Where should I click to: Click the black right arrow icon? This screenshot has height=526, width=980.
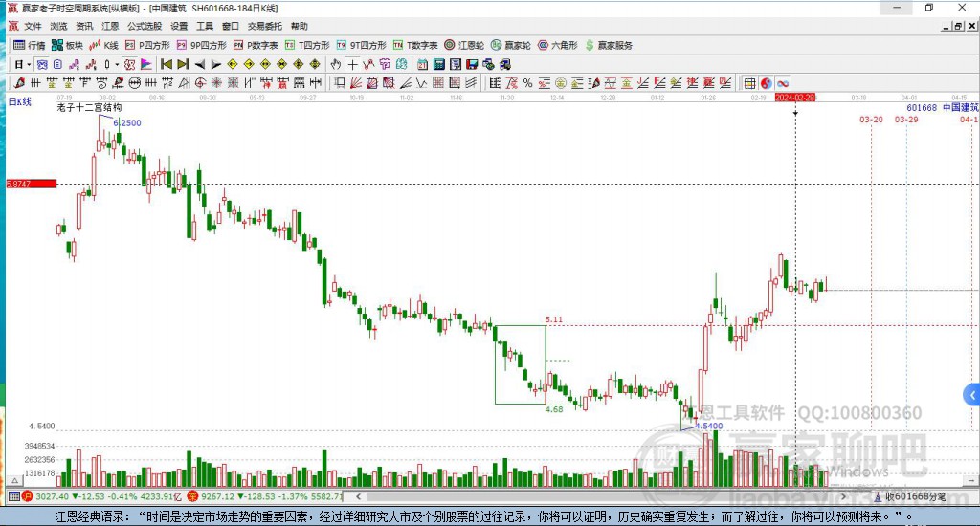(216, 64)
